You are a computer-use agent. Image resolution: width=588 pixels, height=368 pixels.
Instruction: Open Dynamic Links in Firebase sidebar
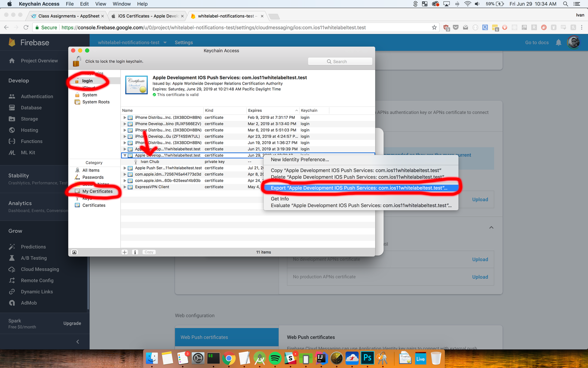tap(37, 292)
